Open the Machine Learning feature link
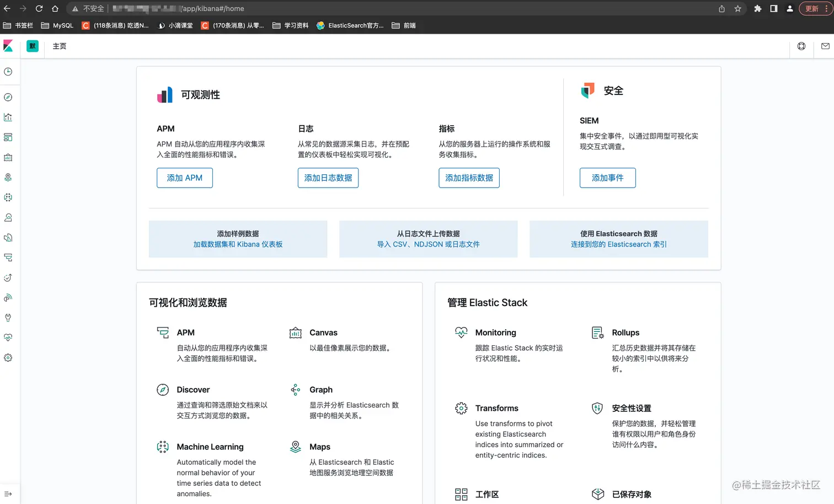834x504 pixels. point(210,447)
